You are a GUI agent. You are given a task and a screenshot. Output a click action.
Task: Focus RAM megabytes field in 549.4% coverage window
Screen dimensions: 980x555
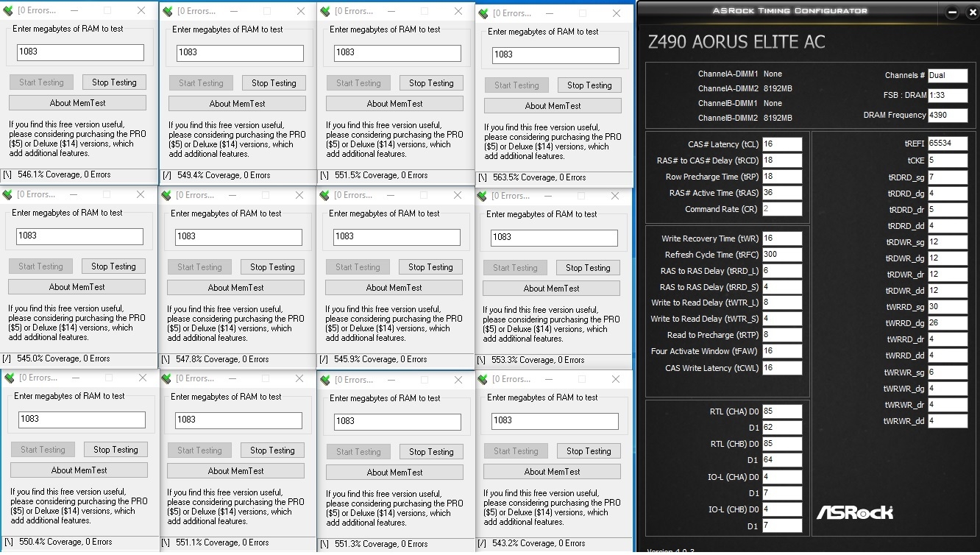(240, 53)
